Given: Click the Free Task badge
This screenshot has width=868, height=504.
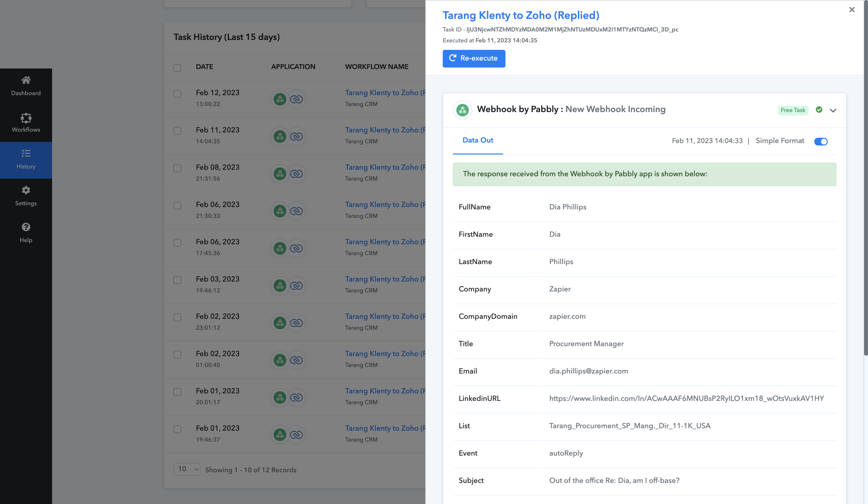Looking at the screenshot, I should 793,110.
